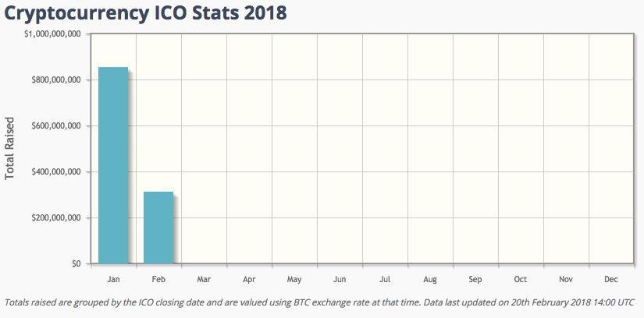Click the Feb month label

(x=158, y=279)
